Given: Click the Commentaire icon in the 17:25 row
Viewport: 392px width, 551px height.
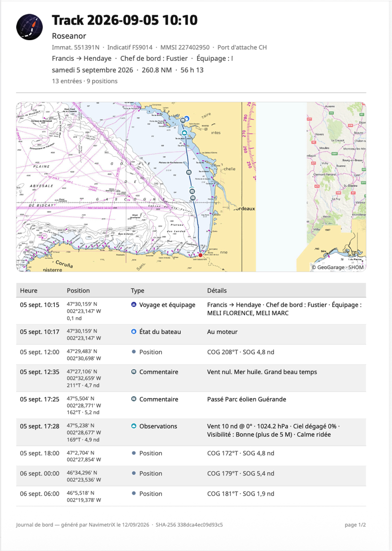Looking at the screenshot, I should point(133,399).
